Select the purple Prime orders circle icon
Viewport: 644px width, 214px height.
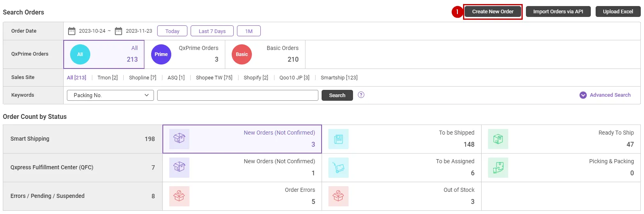[161, 54]
